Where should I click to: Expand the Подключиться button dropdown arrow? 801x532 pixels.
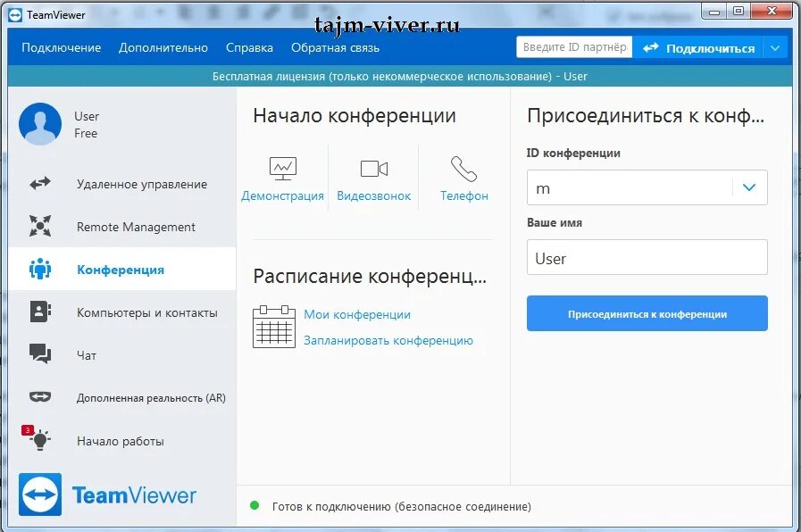(x=775, y=48)
